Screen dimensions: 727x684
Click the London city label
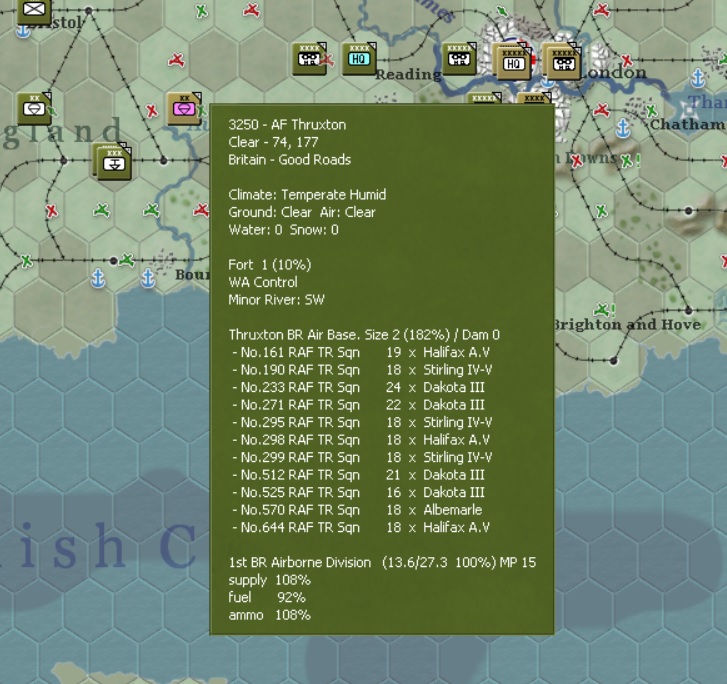pos(613,72)
